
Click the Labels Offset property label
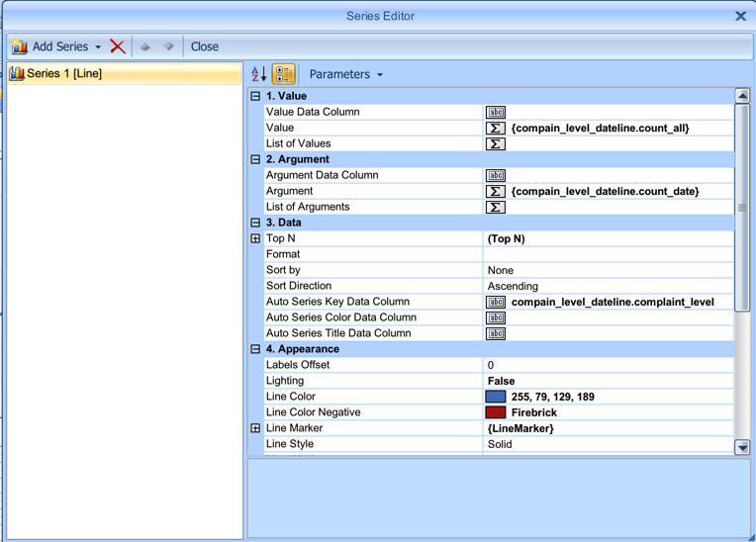tap(298, 365)
